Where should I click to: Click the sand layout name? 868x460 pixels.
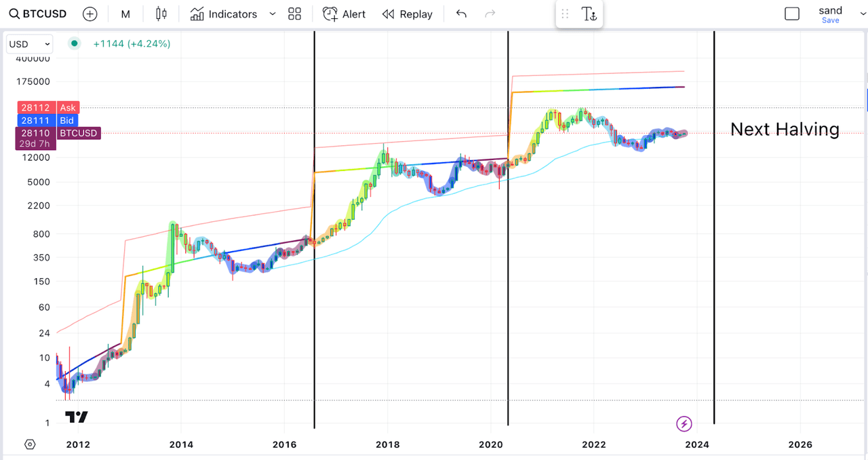[x=830, y=10]
